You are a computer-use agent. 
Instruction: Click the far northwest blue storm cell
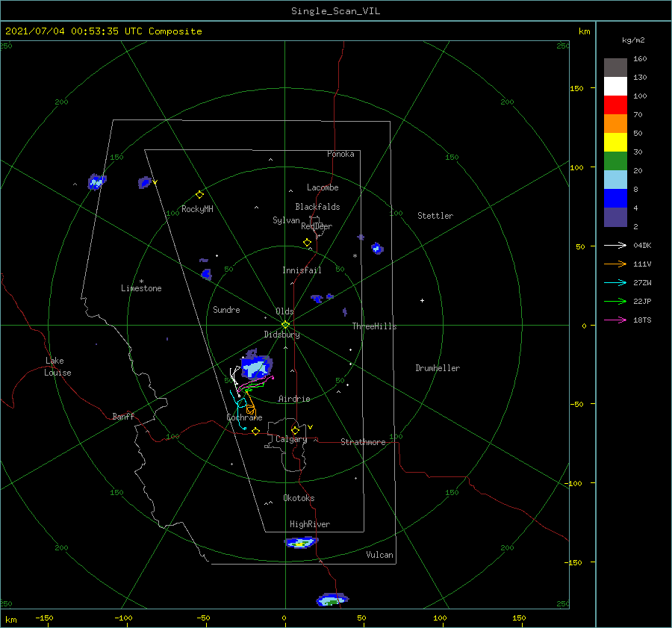(97, 181)
